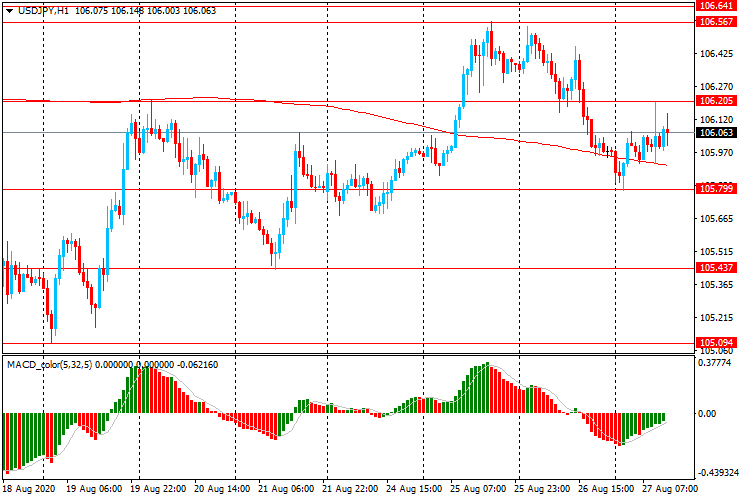Select the USDJPY,H1 symbol title
This screenshot has width=740, height=500.
(x=43, y=11)
